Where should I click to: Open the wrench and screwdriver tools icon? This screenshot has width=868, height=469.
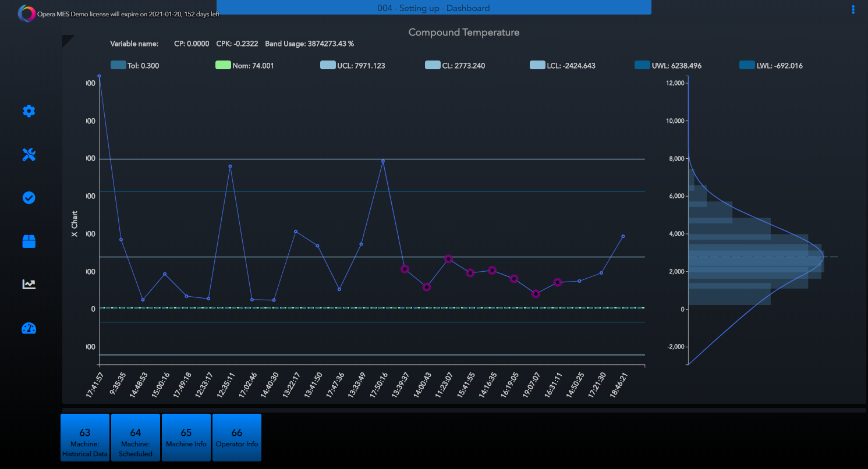coord(29,154)
